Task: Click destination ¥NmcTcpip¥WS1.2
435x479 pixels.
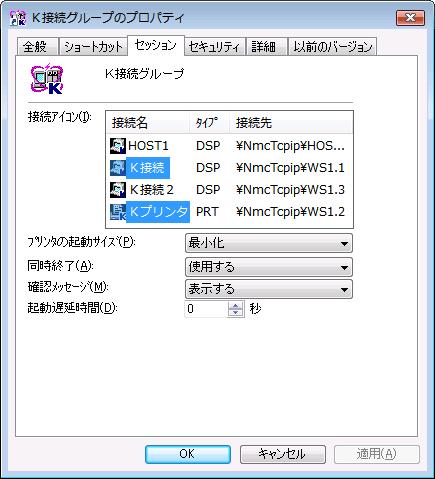Action: click(x=290, y=212)
